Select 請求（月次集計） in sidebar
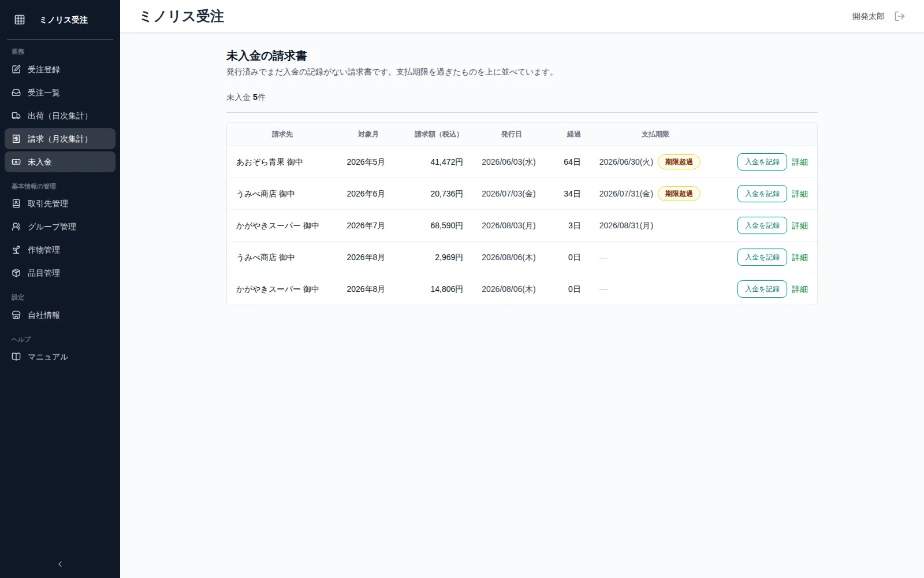The width and height of the screenshot is (924, 578). pyautogui.click(x=60, y=139)
